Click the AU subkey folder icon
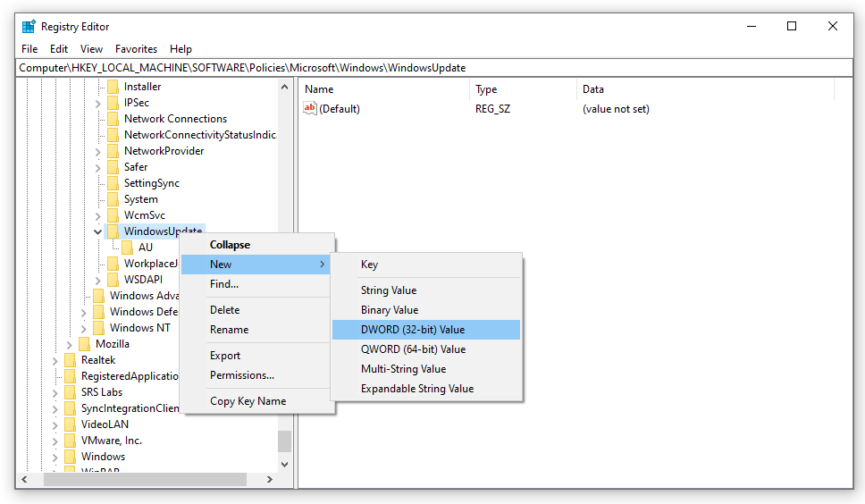The height and width of the screenshot is (504, 865). pyautogui.click(x=128, y=248)
